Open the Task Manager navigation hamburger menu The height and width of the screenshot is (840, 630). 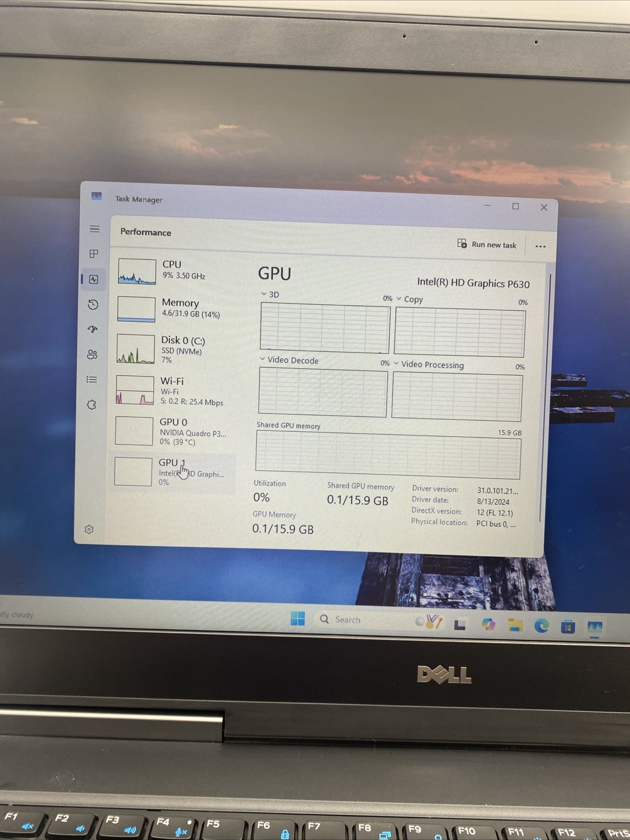(95, 229)
